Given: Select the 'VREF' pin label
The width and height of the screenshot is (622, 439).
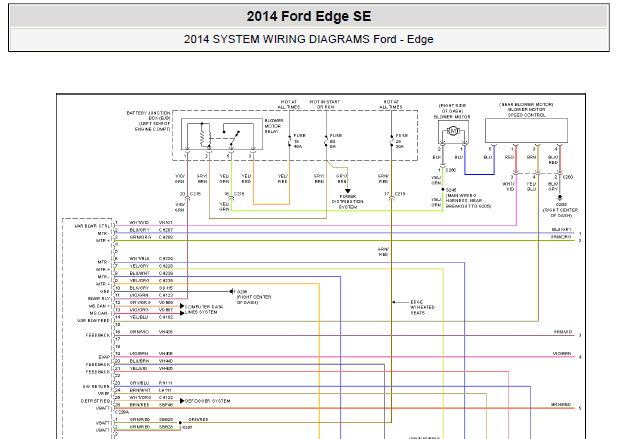Looking at the screenshot, I should tap(104, 393).
